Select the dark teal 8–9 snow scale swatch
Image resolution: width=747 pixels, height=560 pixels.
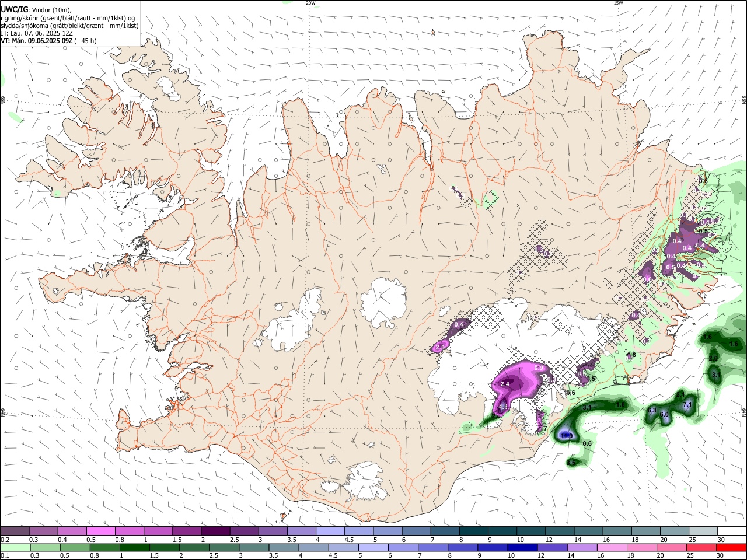[x=473, y=531]
